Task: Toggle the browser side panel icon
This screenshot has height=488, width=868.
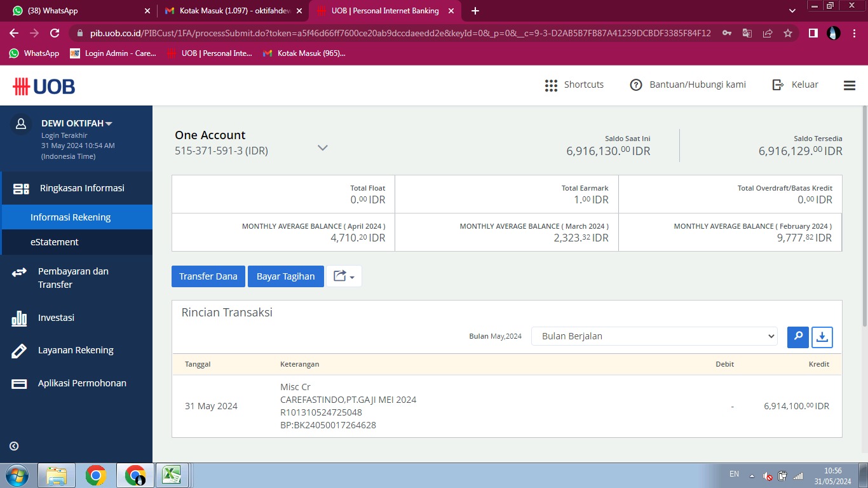Action: tap(813, 33)
